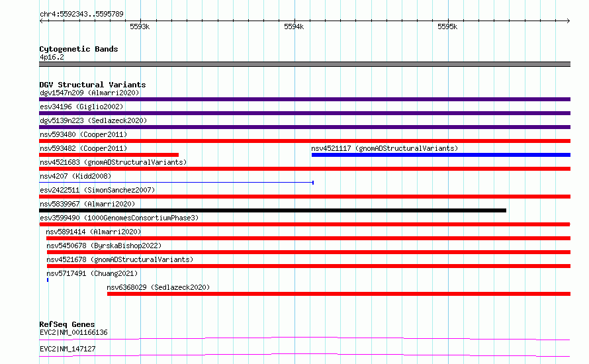The width and height of the screenshot is (589, 364).
Task: Click the red nsv6368029 variant bar
Action: click(x=339, y=294)
